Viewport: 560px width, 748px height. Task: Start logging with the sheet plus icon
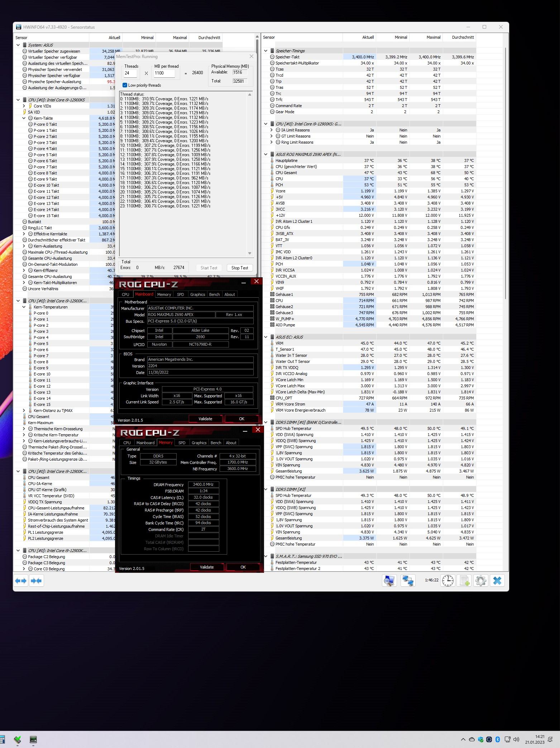pyautogui.click(x=464, y=581)
